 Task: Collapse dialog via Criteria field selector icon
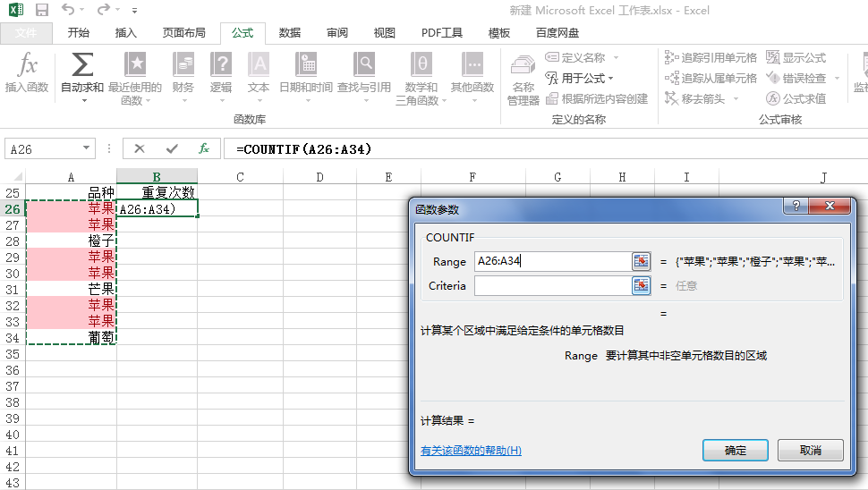(641, 285)
